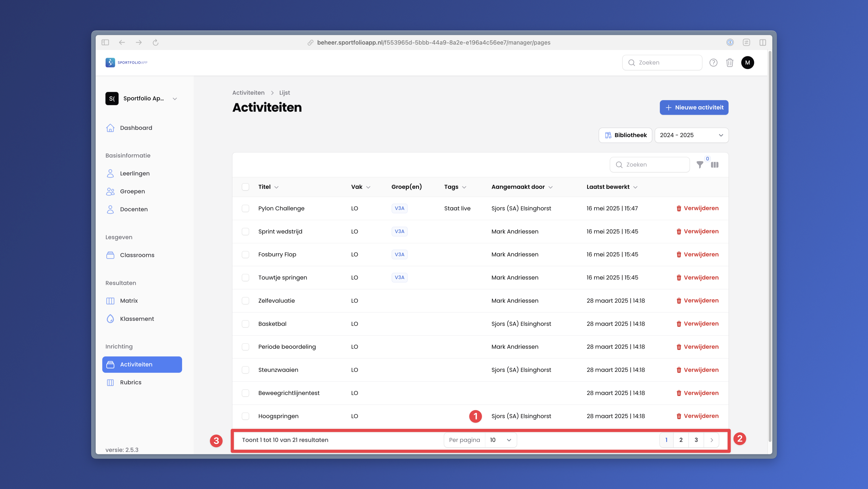Viewport: 868px width, 489px height.
Task: Open the browser split view icon
Action: (763, 42)
